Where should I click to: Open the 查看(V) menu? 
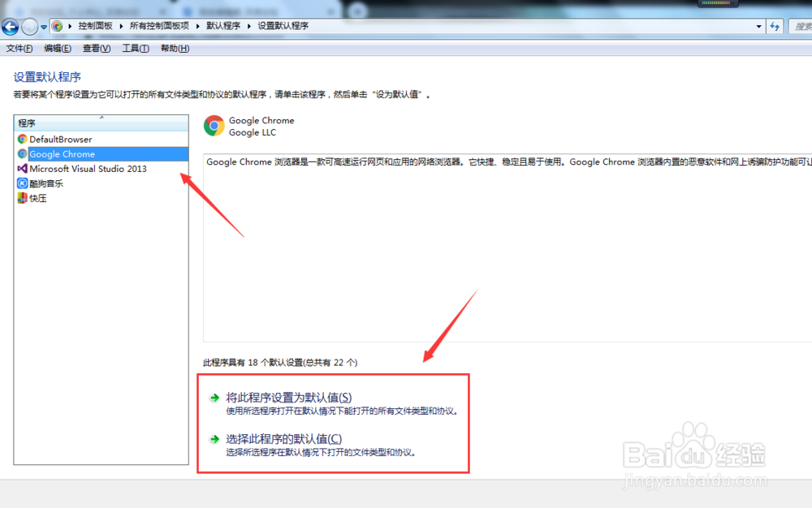97,48
